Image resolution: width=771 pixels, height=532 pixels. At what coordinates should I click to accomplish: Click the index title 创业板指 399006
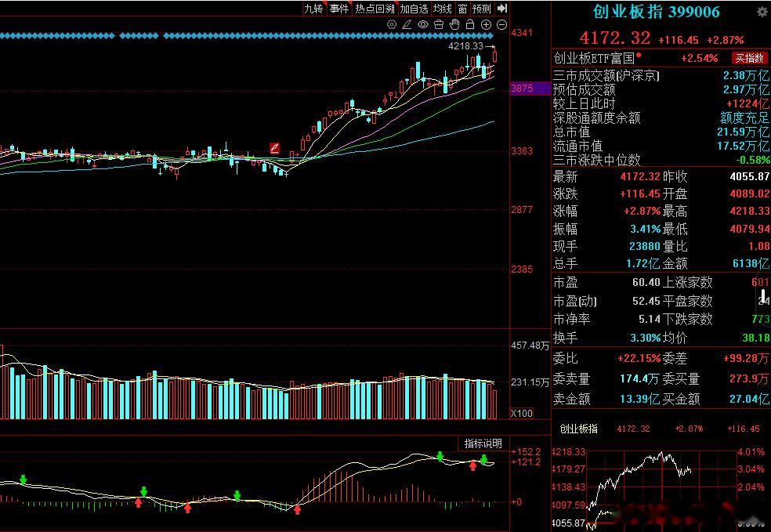656,12
